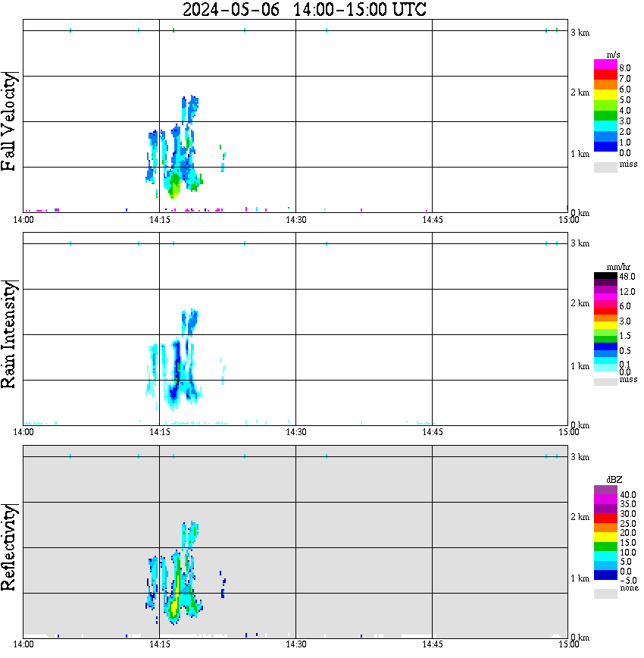
Task: Click 14:45 tick under Rain Intensity panel
Action: coord(432,432)
